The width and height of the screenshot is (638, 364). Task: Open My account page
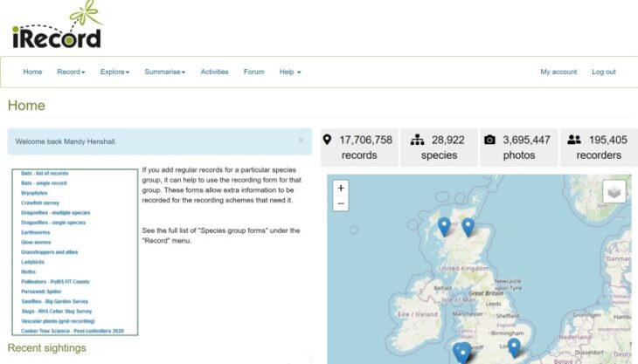pyautogui.click(x=558, y=72)
